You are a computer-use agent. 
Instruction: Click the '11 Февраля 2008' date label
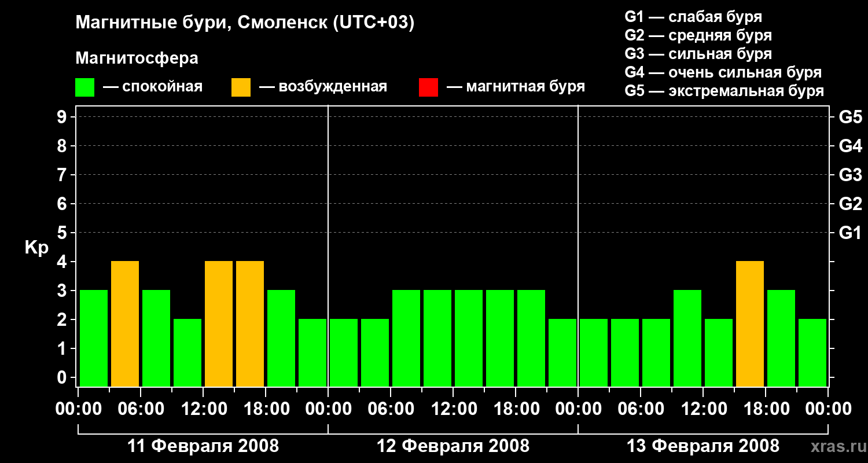(x=203, y=446)
